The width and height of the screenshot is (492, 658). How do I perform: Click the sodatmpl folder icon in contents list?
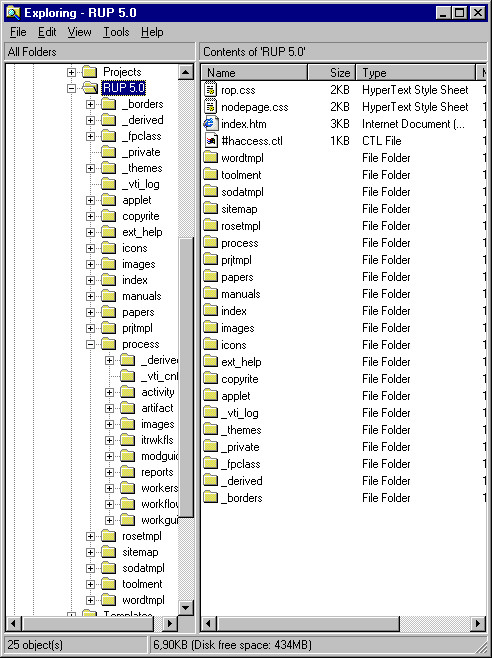[x=211, y=191]
